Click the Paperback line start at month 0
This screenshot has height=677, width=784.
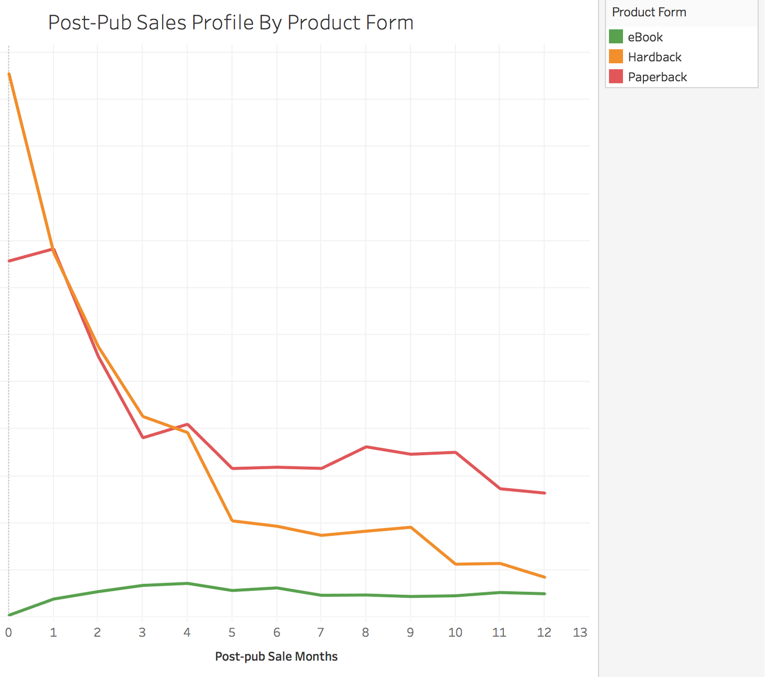9,261
